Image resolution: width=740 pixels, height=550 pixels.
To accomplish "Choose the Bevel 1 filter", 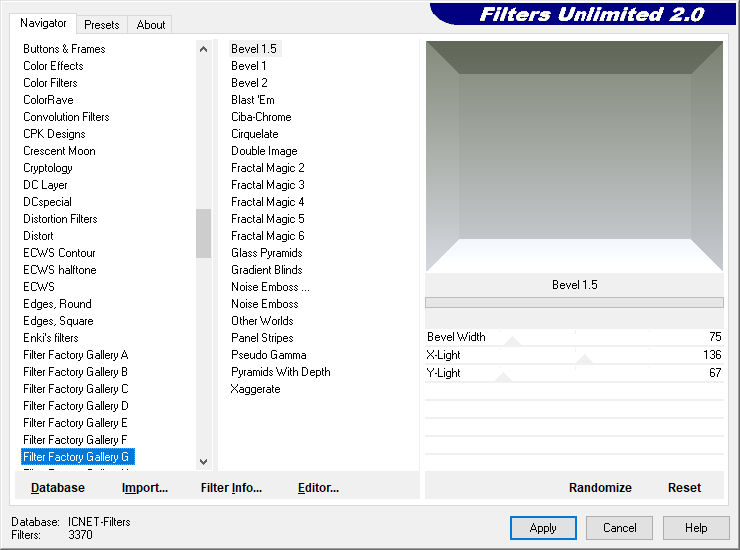I will (249, 66).
